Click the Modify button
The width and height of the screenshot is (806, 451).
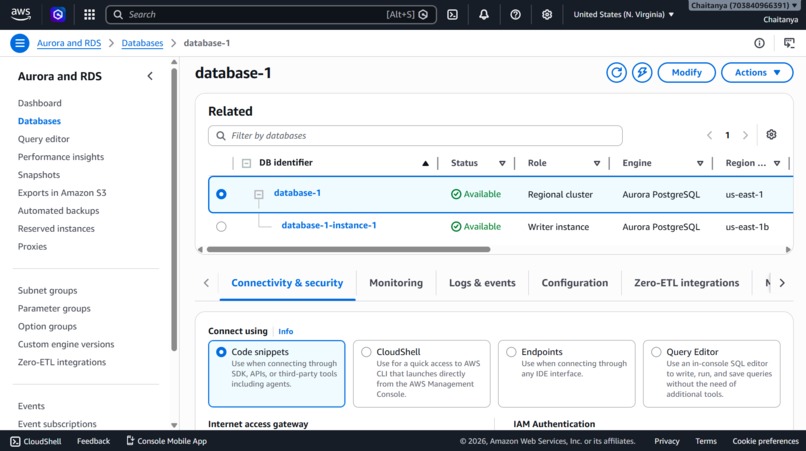coord(686,73)
